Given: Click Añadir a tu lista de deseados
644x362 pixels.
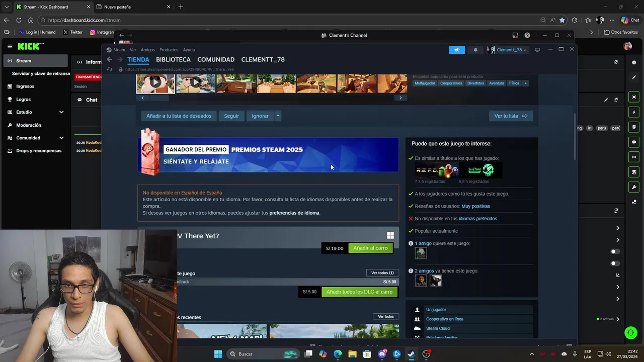Looking at the screenshot, I should coord(179,116).
